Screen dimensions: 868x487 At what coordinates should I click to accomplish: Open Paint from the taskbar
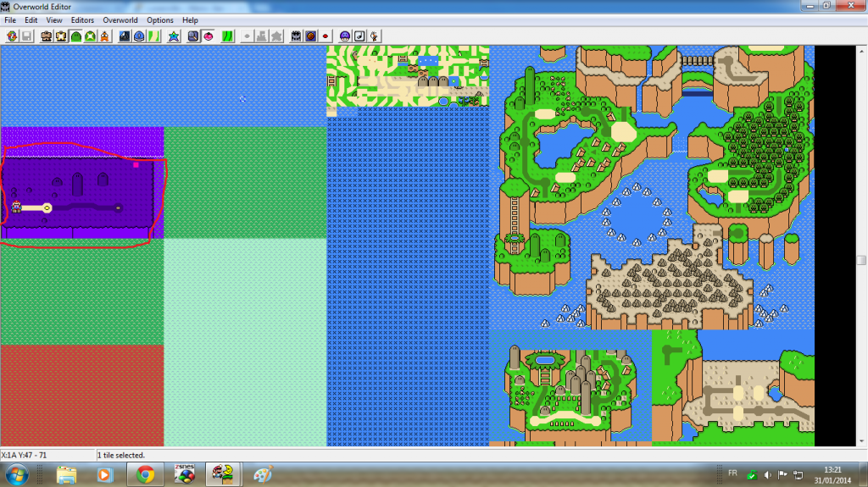(x=263, y=475)
